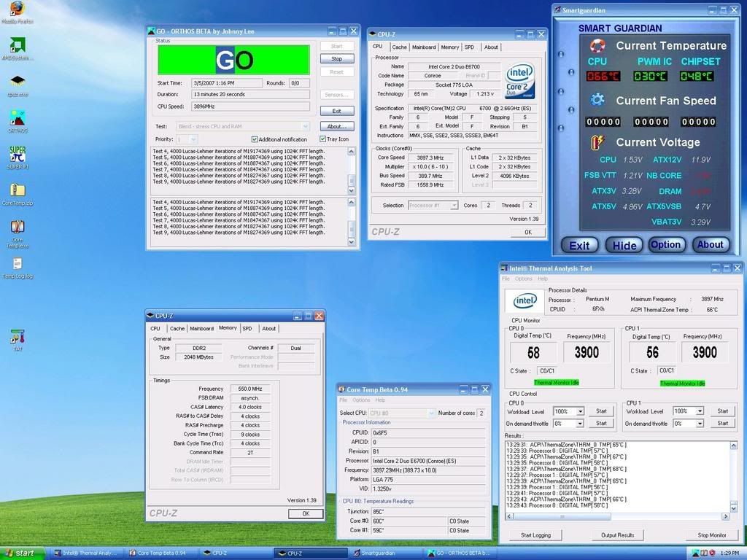Viewport: 747px width, 560px height.
Task: Click the vertical scrollbar of upper ORTHOS log
Action: (x=352, y=171)
